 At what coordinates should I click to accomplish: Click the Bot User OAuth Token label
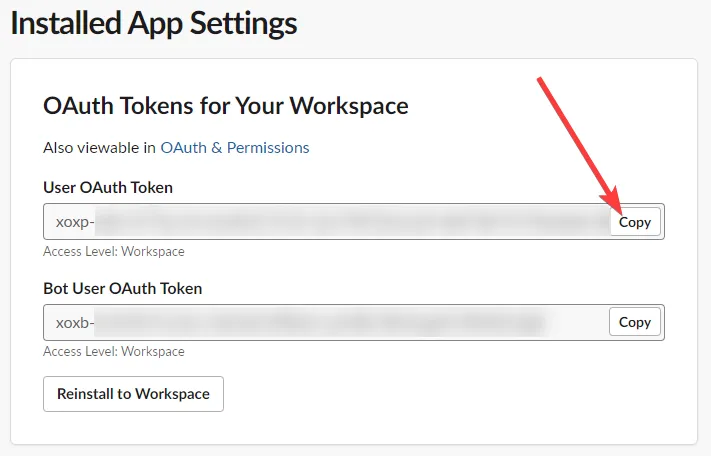(123, 288)
